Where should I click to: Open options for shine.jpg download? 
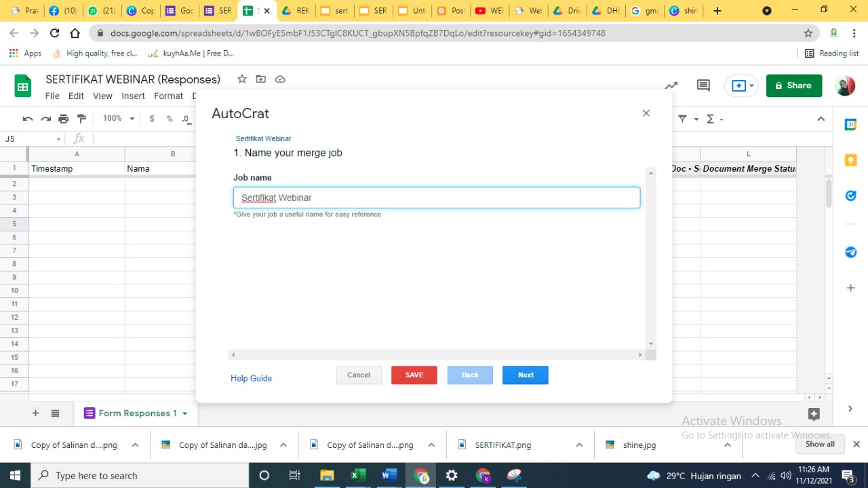point(727,445)
